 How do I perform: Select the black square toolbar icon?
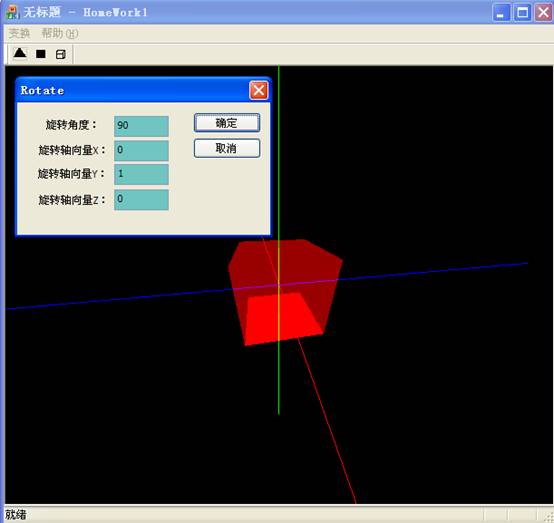pos(41,54)
